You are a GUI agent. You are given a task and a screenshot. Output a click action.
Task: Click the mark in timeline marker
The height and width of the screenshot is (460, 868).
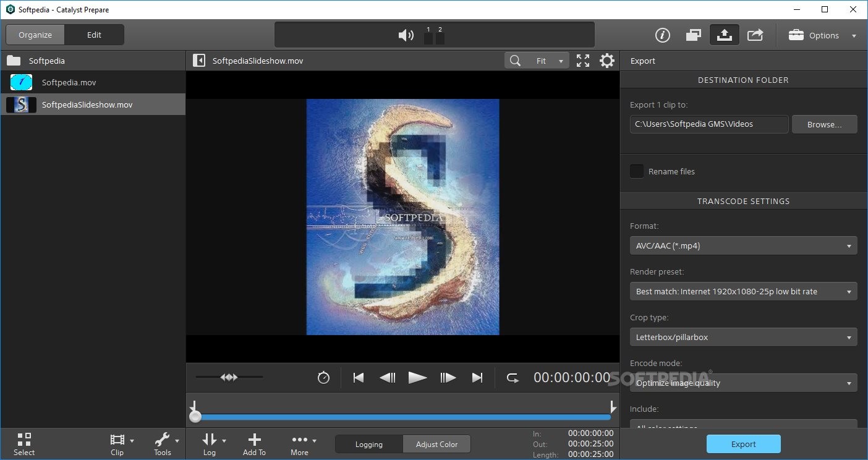tap(194, 405)
